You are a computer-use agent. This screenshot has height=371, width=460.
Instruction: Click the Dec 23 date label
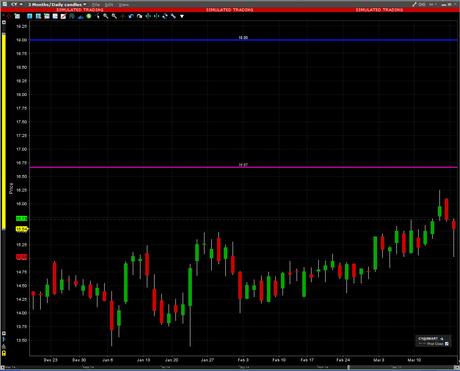click(x=51, y=360)
